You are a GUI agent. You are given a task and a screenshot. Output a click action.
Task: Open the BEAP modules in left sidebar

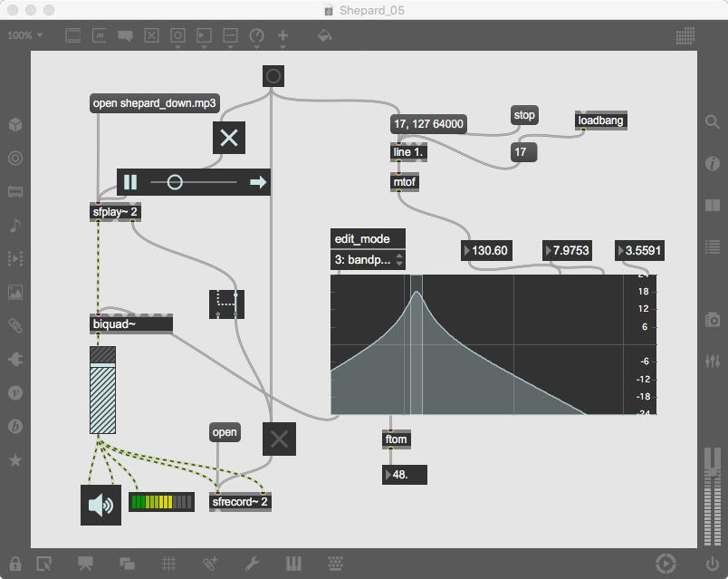point(15,426)
